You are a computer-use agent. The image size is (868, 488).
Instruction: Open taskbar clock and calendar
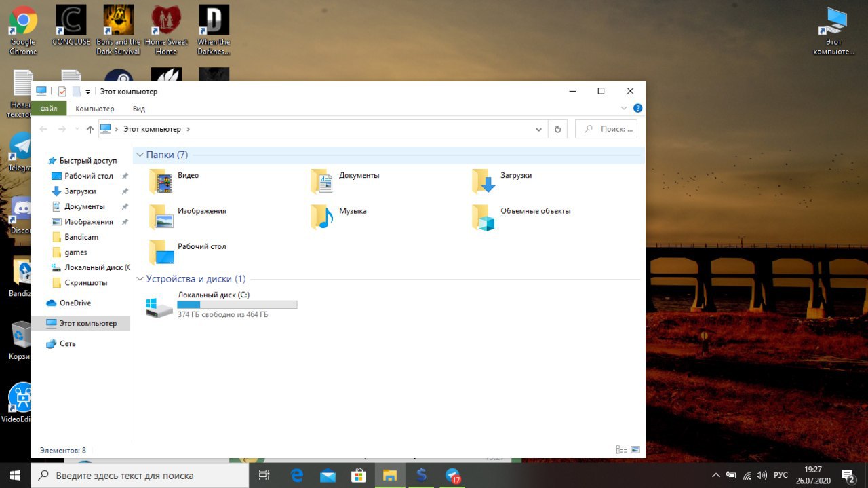813,475
